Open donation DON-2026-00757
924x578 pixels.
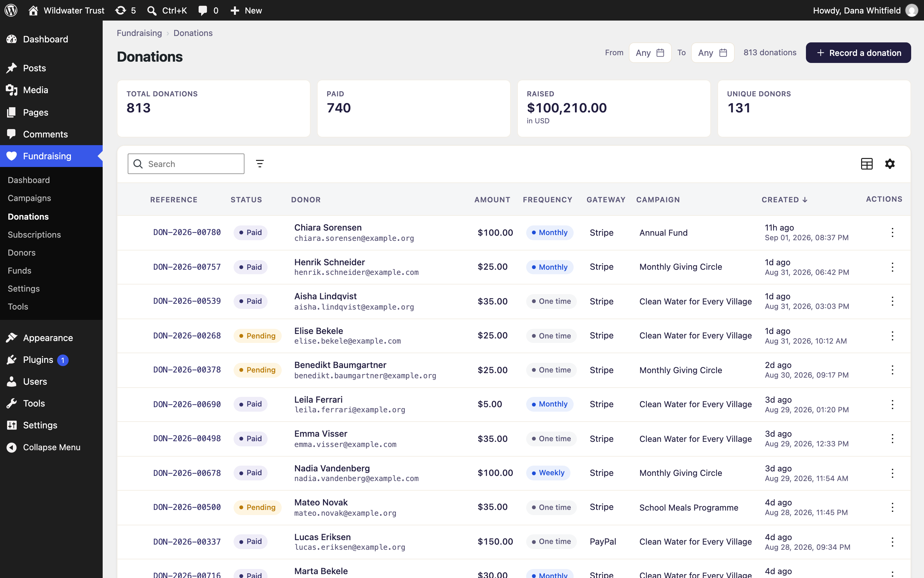(187, 267)
